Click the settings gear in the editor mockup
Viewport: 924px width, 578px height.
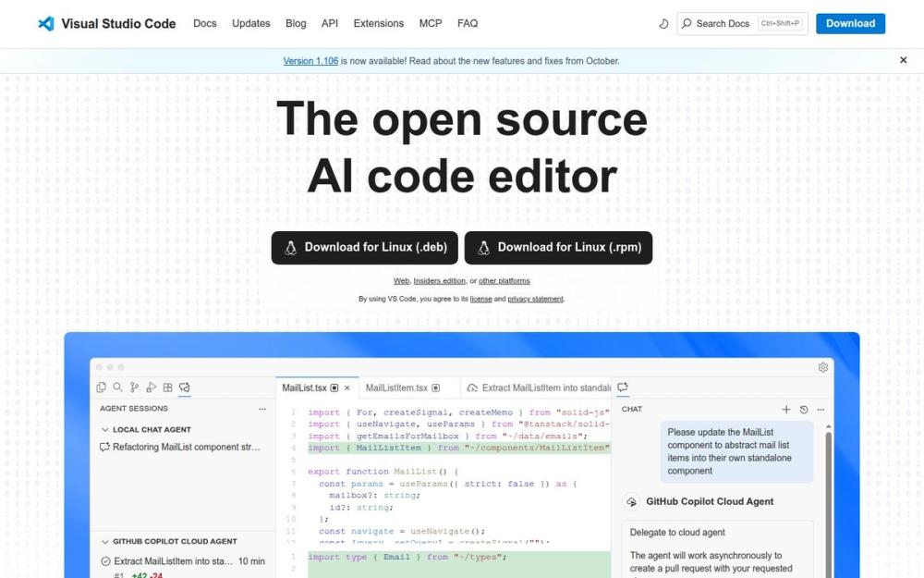tap(822, 367)
